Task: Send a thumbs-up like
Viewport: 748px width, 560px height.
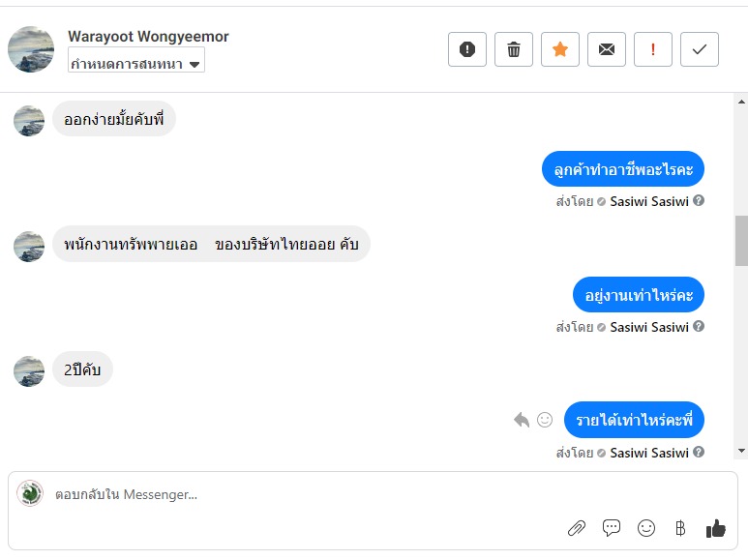Action: click(716, 528)
